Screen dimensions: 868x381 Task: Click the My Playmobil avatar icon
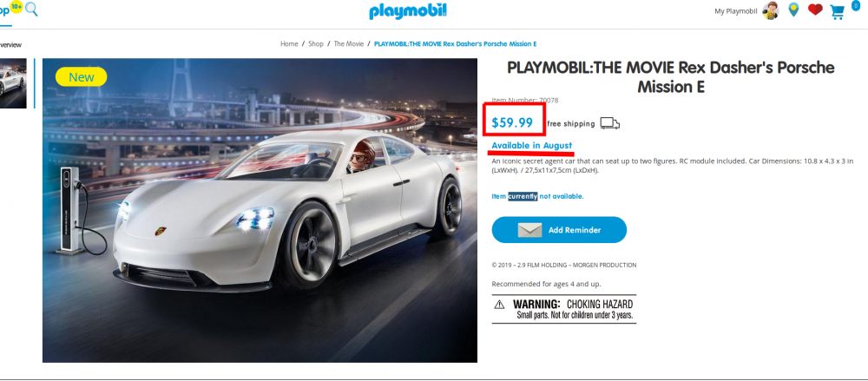771,10
